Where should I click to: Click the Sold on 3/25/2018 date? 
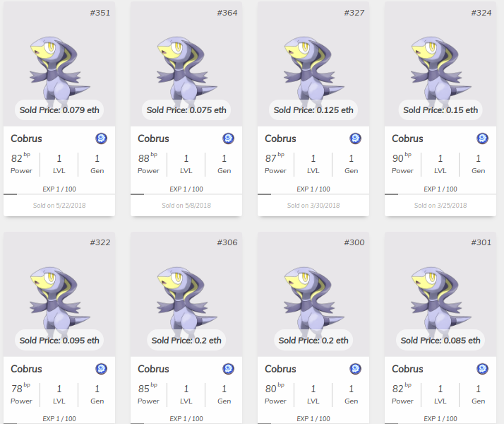point(440,205)
